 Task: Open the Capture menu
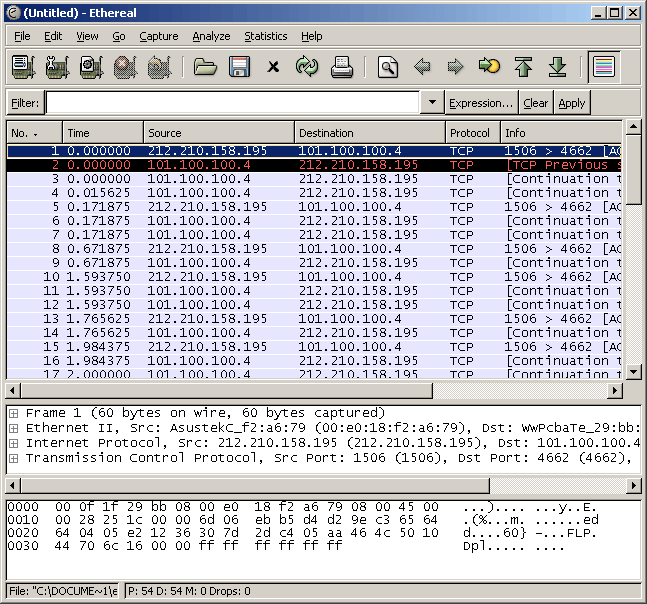tap(159, 36)
